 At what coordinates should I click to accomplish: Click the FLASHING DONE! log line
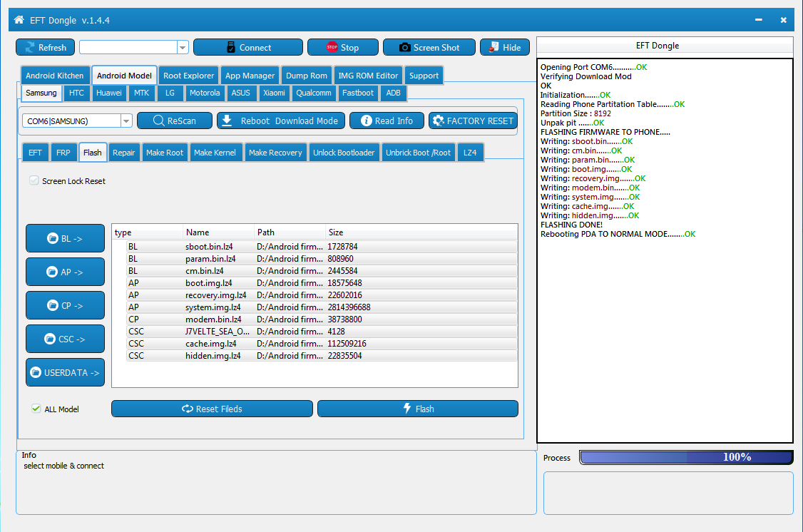pos(571,225)
